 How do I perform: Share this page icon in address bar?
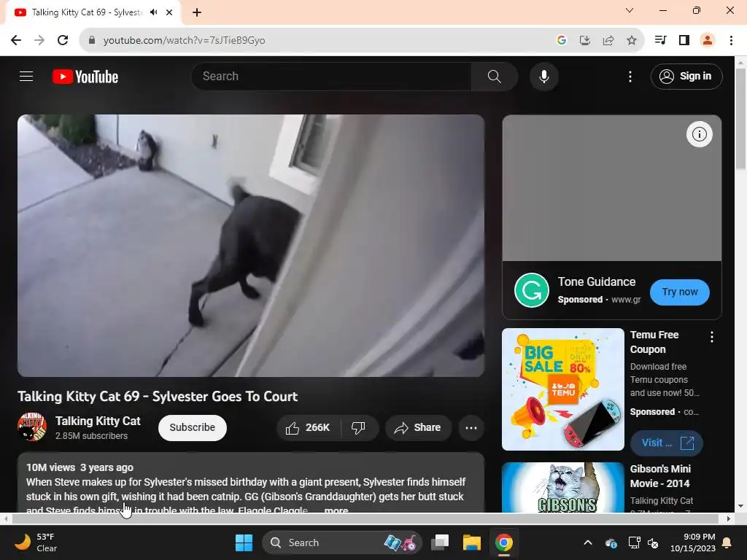pos(608,40)
